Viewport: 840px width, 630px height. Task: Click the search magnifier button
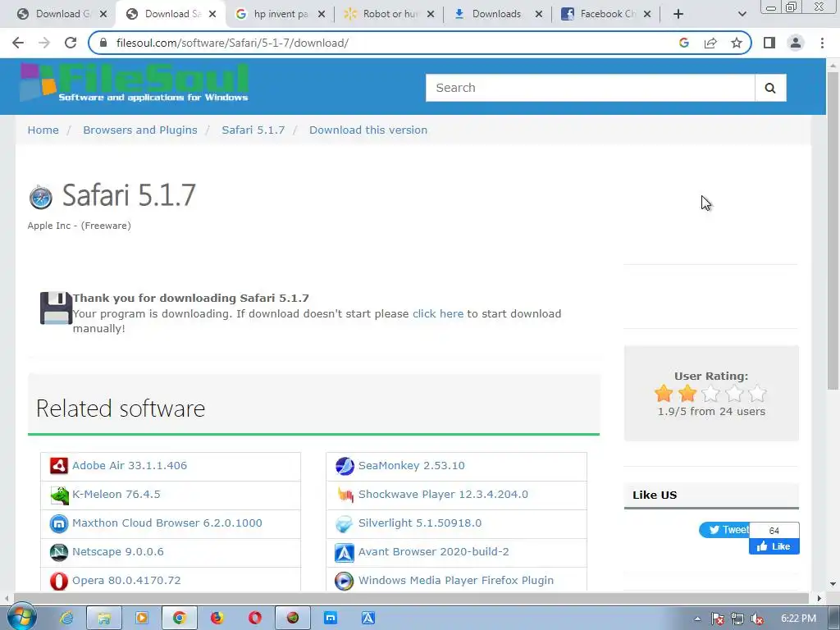[x=770, y=88]
